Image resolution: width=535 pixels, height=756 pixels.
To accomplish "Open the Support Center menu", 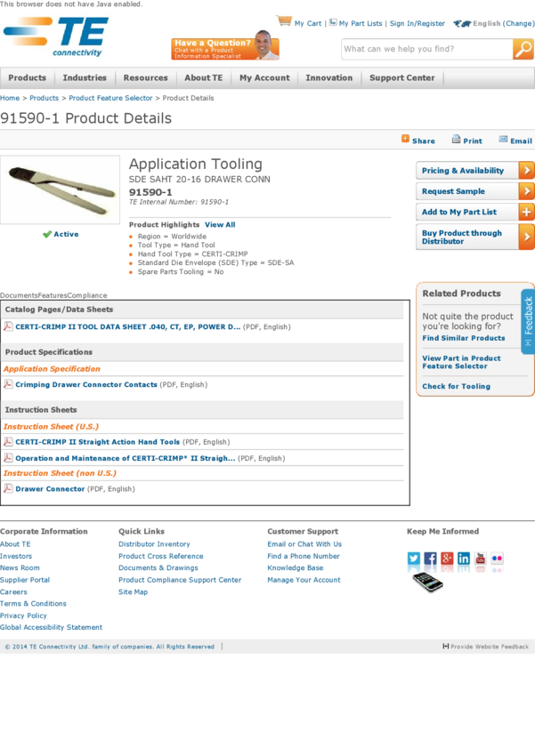I will tap(401, 78).
